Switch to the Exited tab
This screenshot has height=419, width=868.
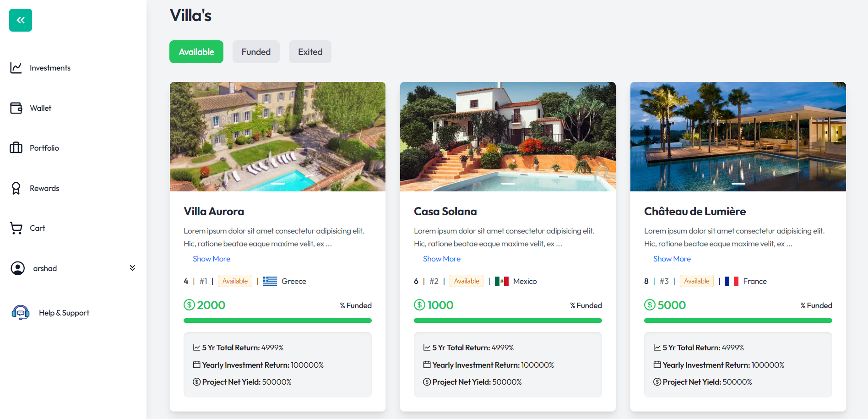(x=310, y=52)
